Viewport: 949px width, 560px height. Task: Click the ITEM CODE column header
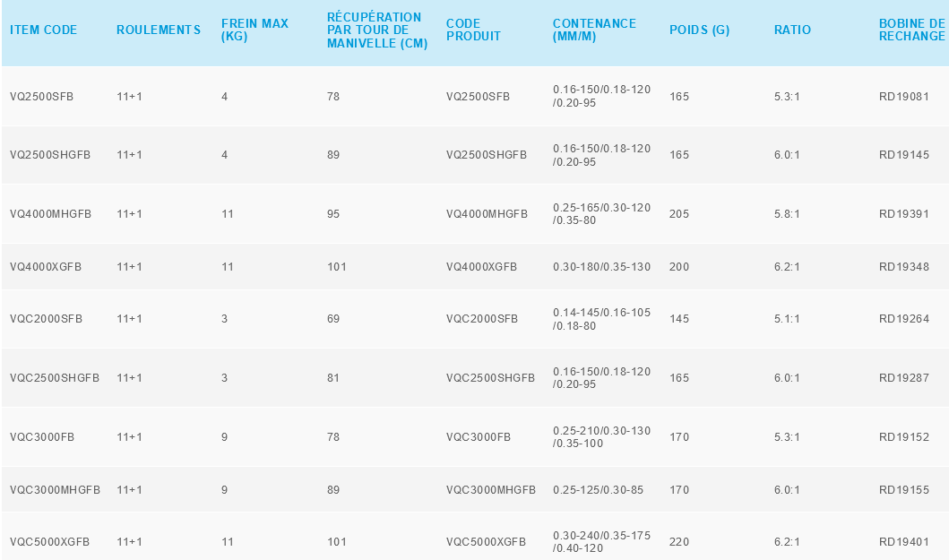(43, 30)
